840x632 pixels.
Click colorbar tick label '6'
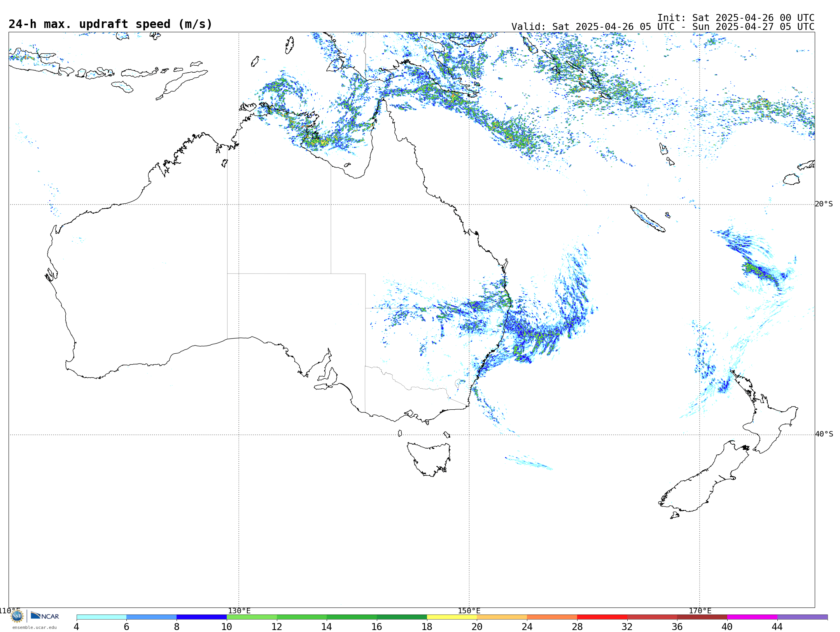(126, 627)
